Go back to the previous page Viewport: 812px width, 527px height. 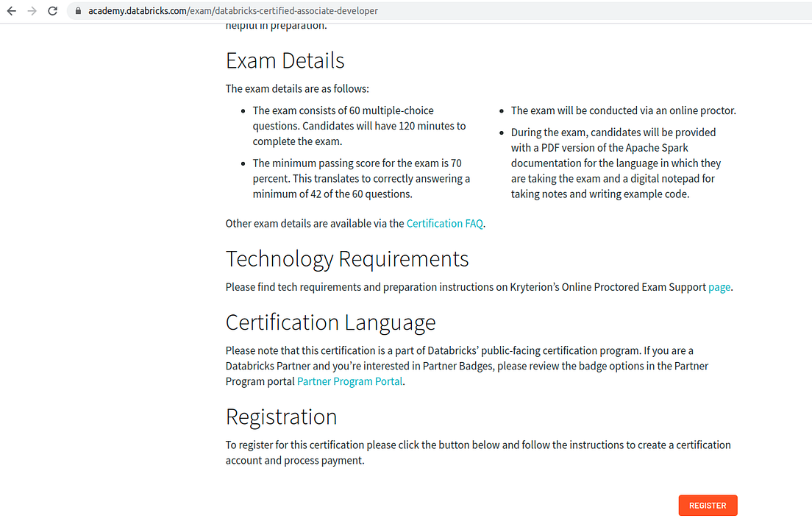pyautogui.click(x=11, y=11)
